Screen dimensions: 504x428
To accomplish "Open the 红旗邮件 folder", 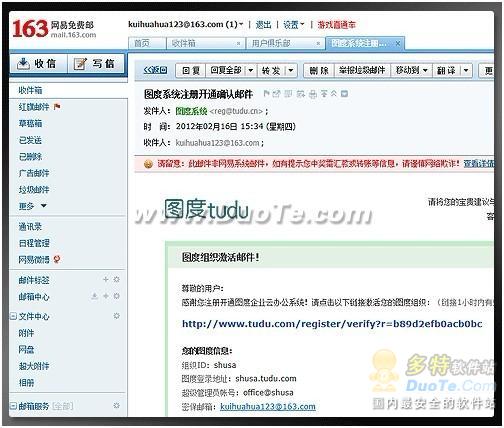I will click(34, 107).
